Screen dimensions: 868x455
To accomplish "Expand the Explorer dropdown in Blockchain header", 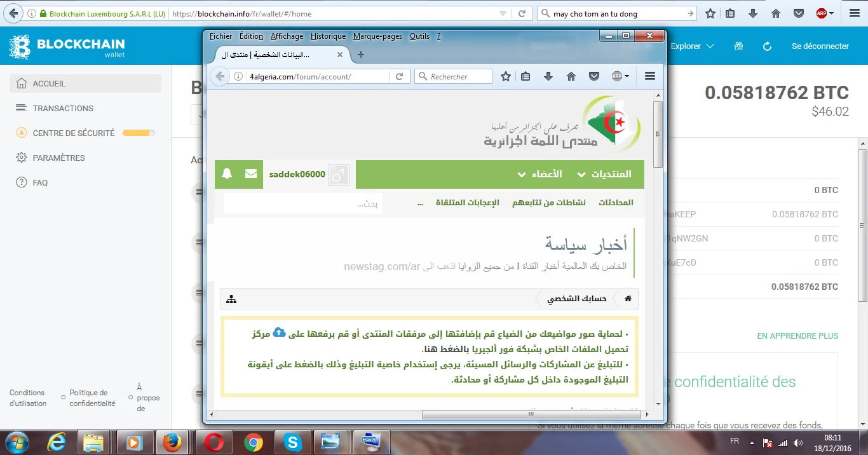I will 692,46.
